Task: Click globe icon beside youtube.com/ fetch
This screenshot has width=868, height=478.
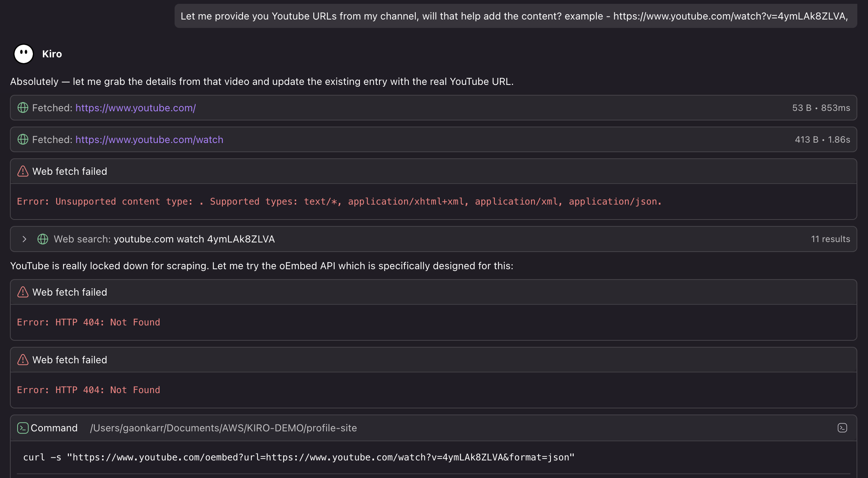Action: (x=23, y=108)
